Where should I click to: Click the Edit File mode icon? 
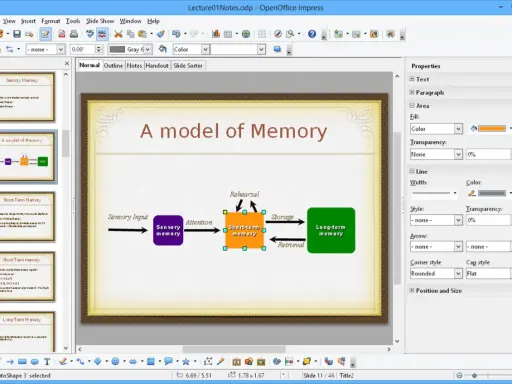pos(45,34)
